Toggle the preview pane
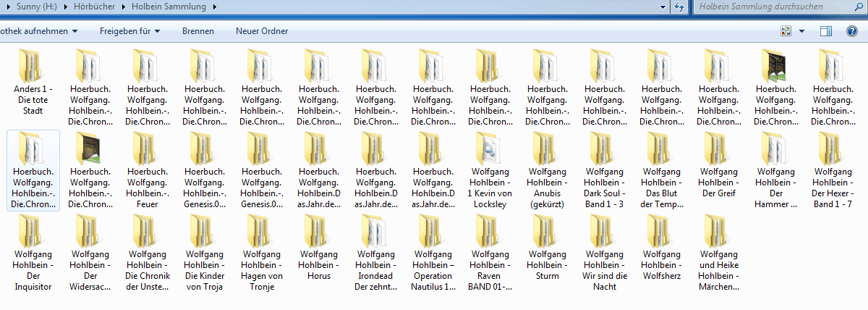Viewport: 868px width, 310px height. [827, 31]
